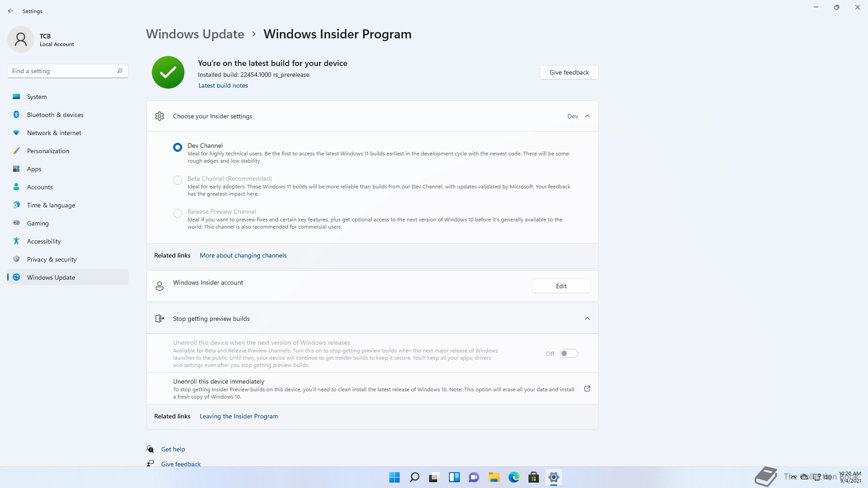Open Latest build notes link
The image size is (868, 488).
pos(223,85)
